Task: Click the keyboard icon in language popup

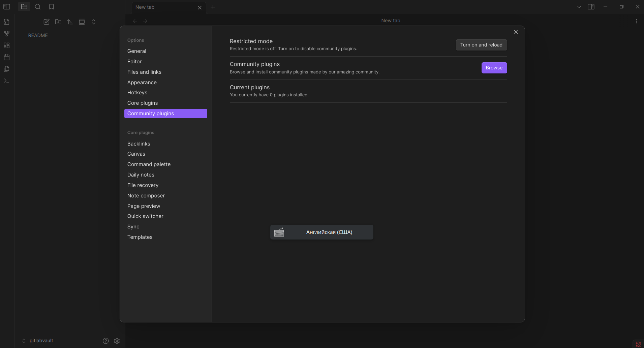Action: (279, 232)
